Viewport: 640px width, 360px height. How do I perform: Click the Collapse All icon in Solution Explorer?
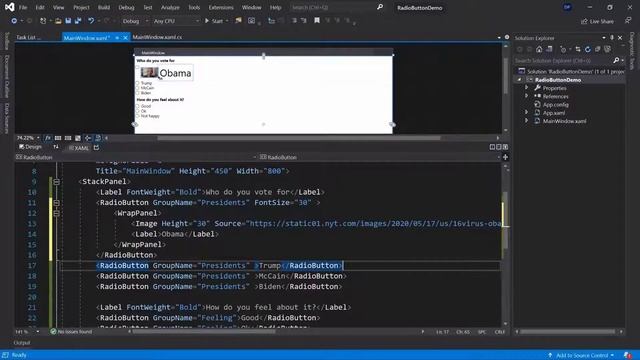(598, 49)
